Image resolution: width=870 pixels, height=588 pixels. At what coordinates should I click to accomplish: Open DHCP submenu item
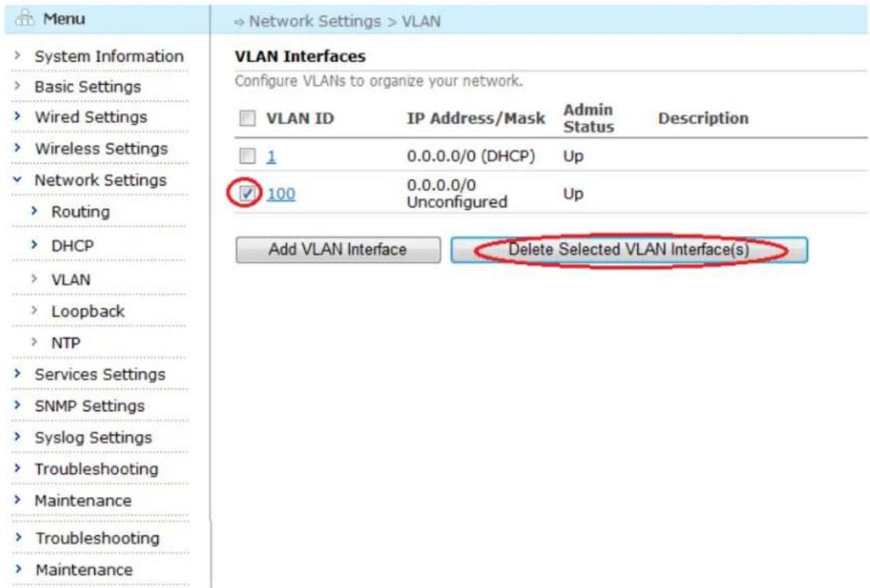coord(72,245)
